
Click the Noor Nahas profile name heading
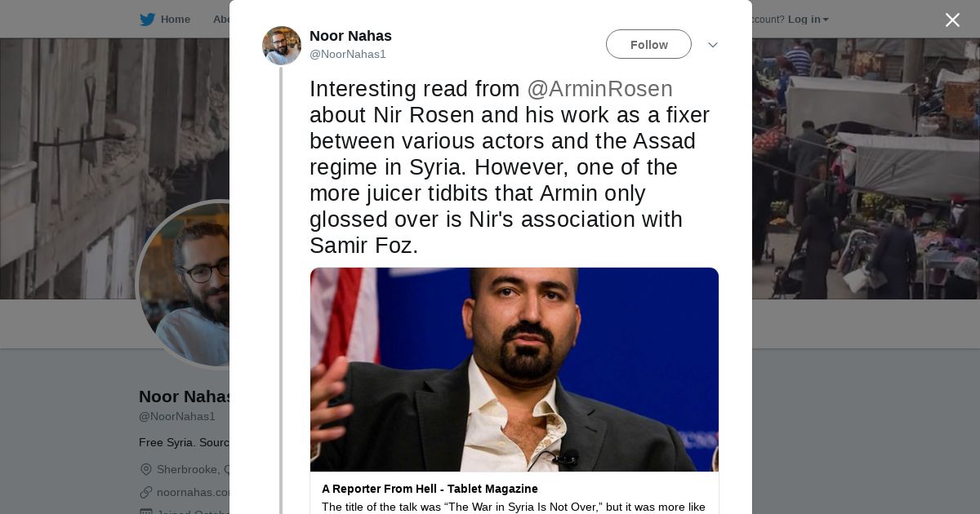(185, 397)
